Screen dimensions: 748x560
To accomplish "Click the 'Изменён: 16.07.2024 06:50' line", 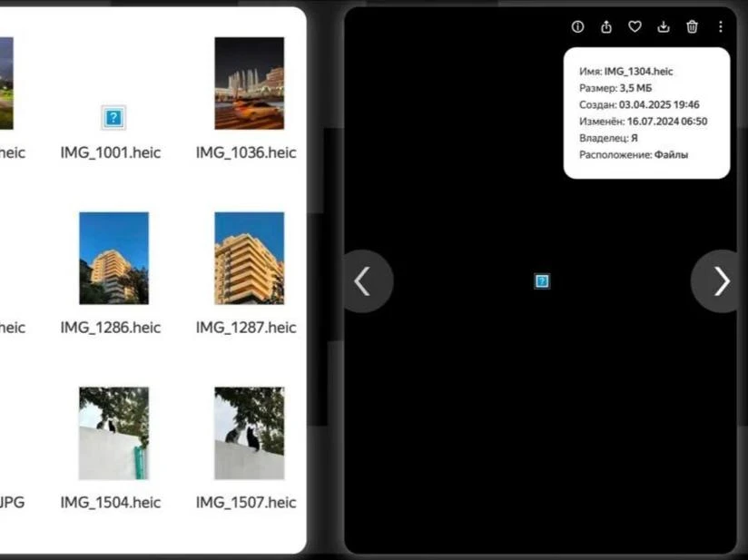I will click(x=643, y=122).
